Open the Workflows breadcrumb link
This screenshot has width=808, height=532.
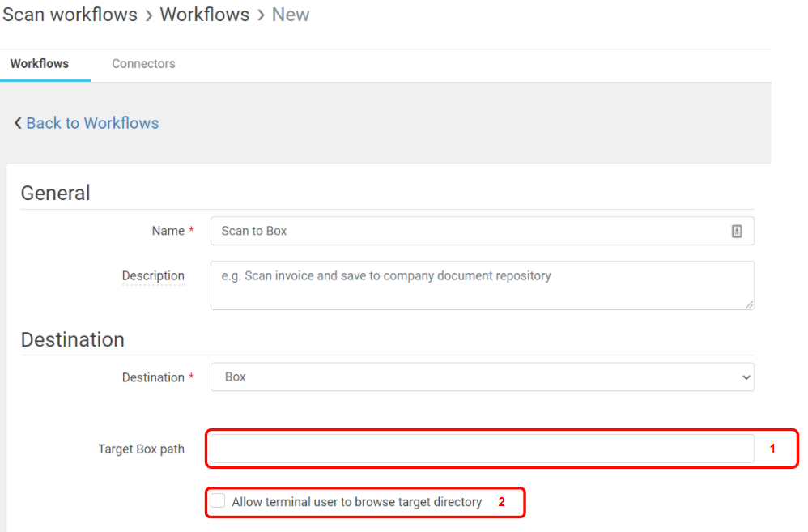pos(205,15)
